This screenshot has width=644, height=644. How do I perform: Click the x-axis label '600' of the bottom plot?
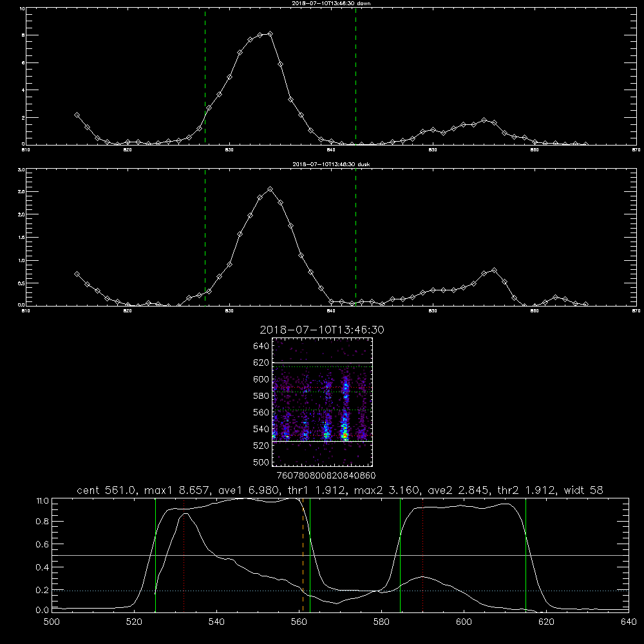[464, 622]
